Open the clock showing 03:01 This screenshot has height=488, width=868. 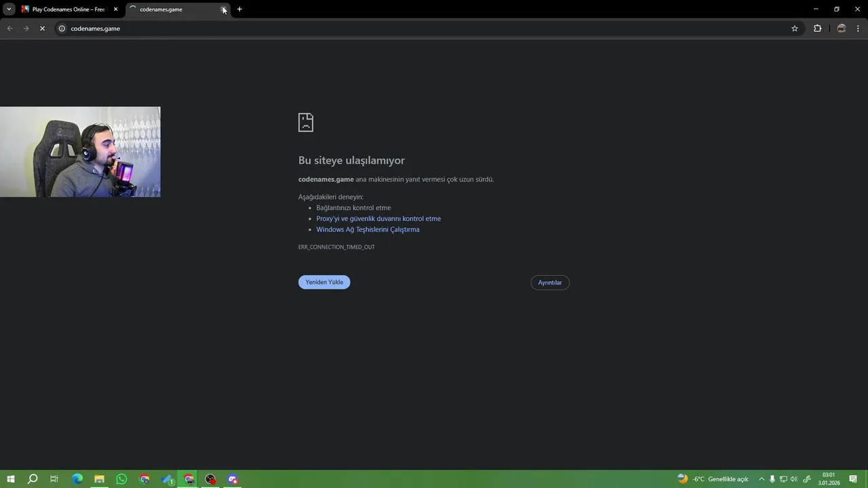click(x=829, y=479)
